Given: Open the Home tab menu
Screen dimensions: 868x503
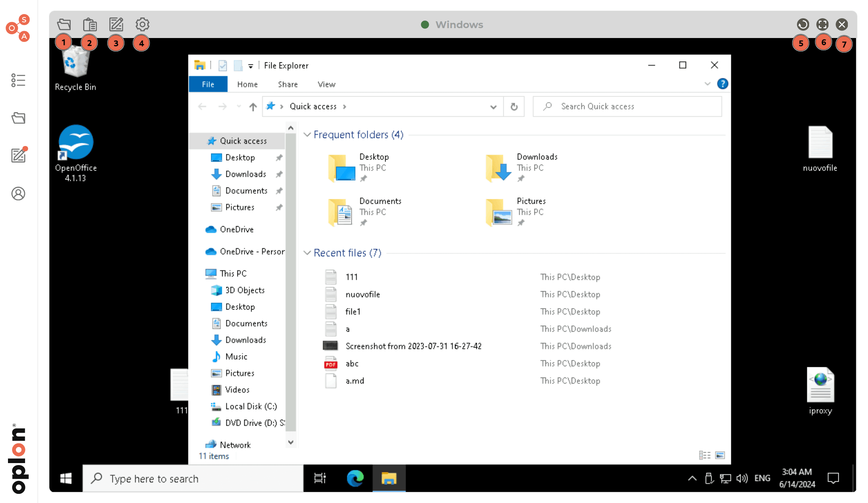Looking at the screenshot, I should pos(247,84).
